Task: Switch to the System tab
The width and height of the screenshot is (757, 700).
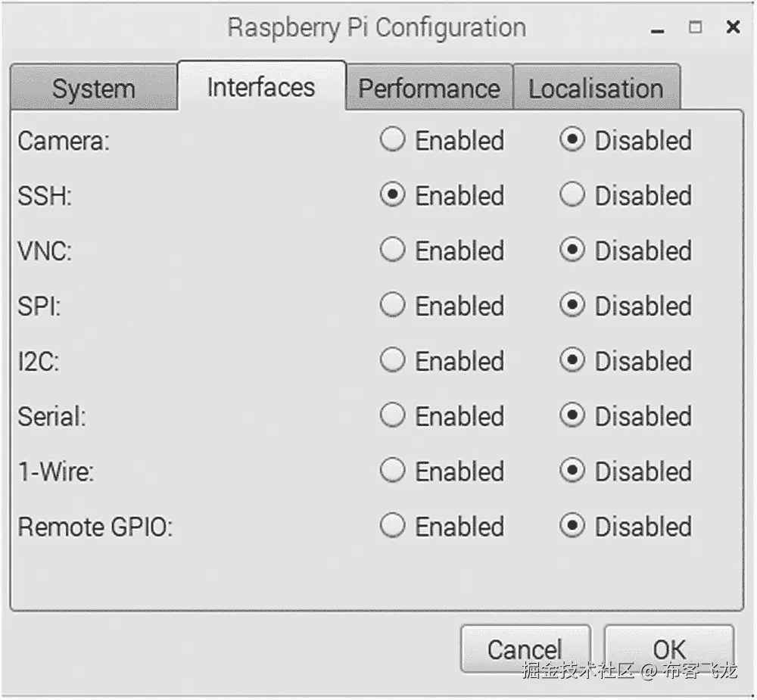Action: pos(92,88)
